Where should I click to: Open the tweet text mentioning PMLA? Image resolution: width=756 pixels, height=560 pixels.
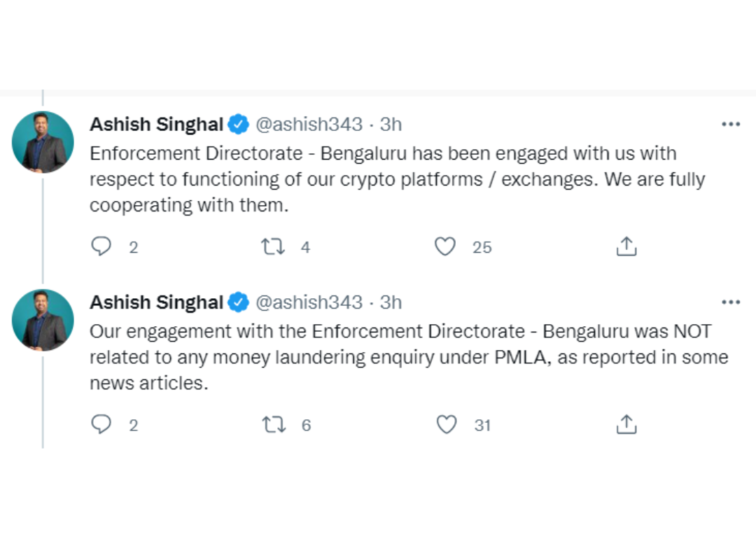pos(408,357)
